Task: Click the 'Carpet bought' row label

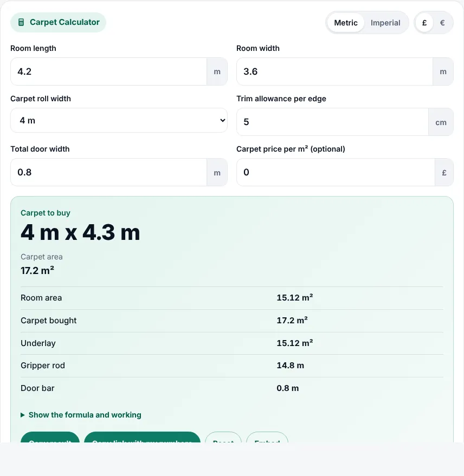Action: point(49,321)
